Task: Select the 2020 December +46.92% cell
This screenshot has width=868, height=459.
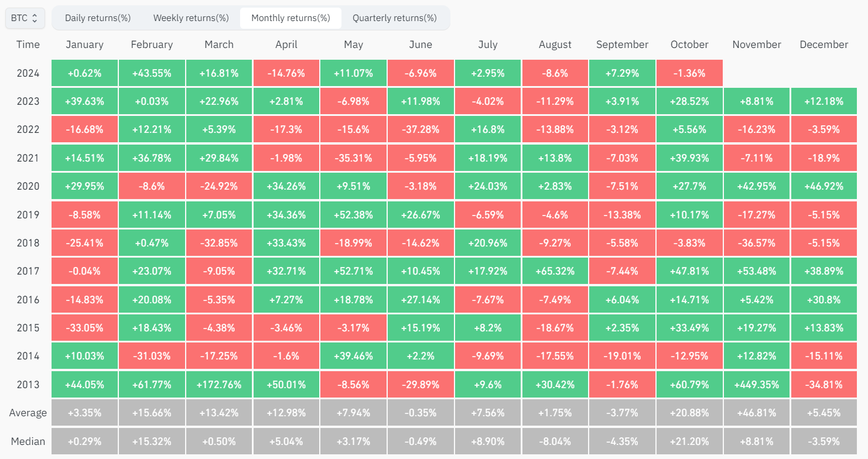Action: point(824,186)
